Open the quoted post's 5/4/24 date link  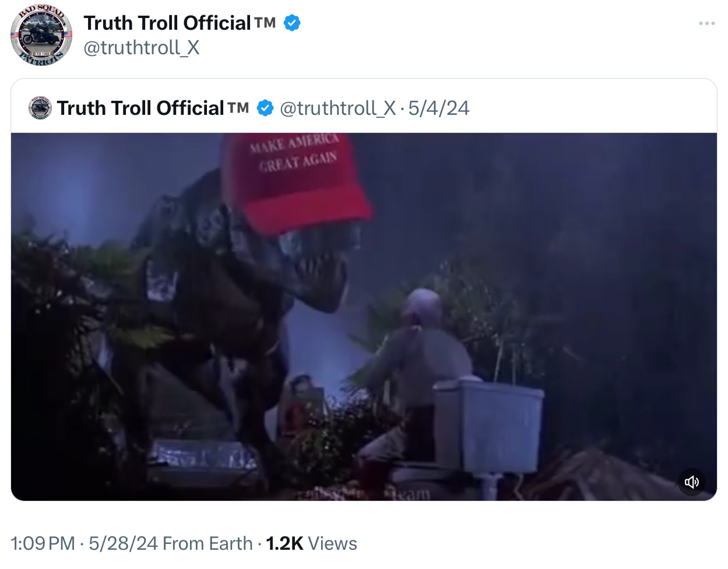click(439, 108)
